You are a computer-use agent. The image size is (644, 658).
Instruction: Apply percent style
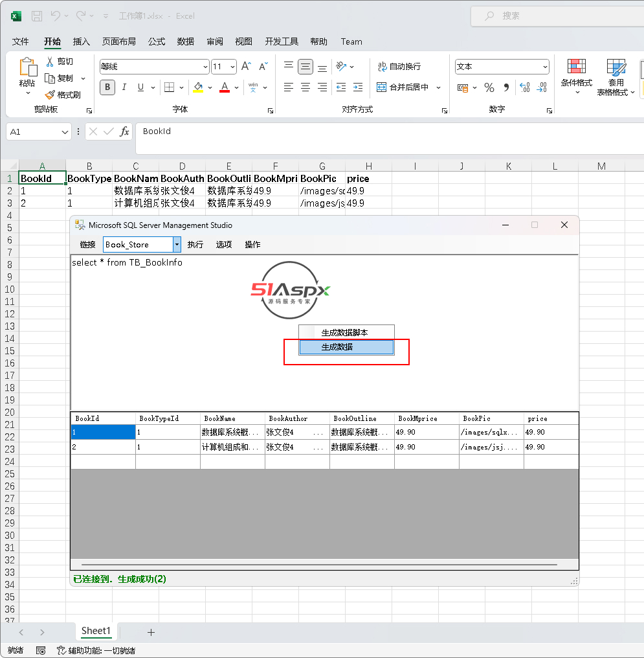point(489,87)
